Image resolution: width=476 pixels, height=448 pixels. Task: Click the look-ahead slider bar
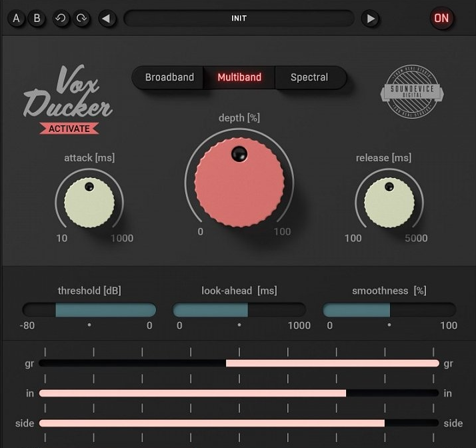pos(239,310)
